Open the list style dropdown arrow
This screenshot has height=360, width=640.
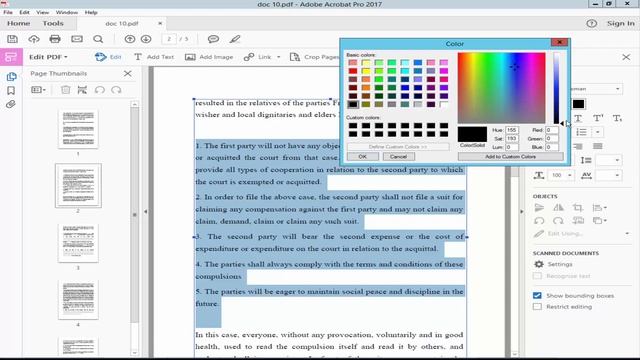(x=598, y=132)
